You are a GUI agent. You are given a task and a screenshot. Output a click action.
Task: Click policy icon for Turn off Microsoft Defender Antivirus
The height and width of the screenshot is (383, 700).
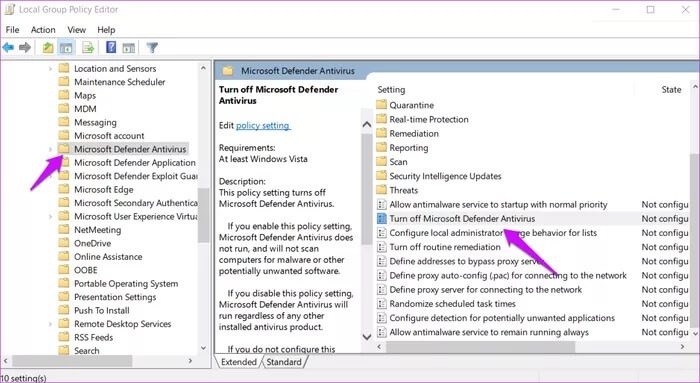[382, 219]
